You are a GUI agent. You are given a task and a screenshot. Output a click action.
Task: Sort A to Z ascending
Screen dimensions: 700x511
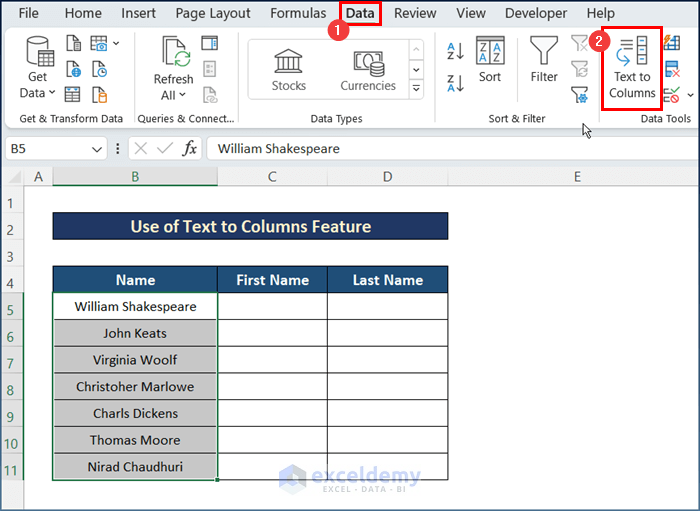[455, 51]
